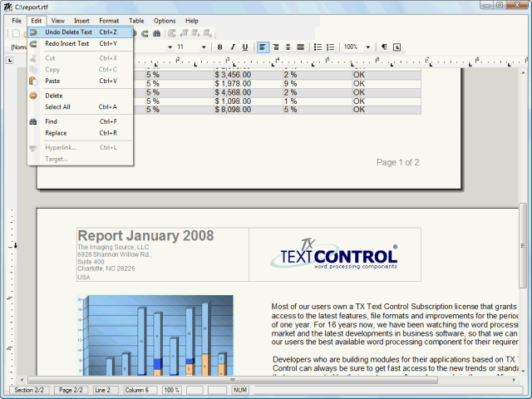
Task: Right-align text using the toolbar icon
Action: tap(287, 47)
